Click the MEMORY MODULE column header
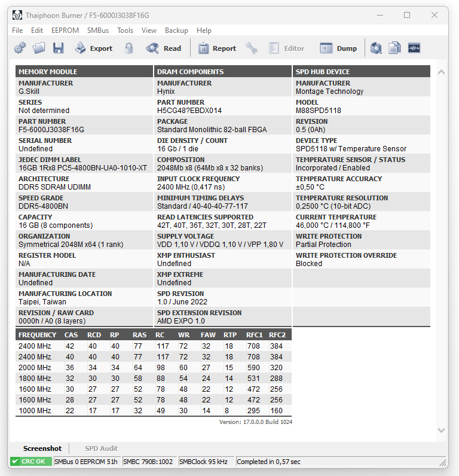The image size is (459, 476). tap(84, 72)
